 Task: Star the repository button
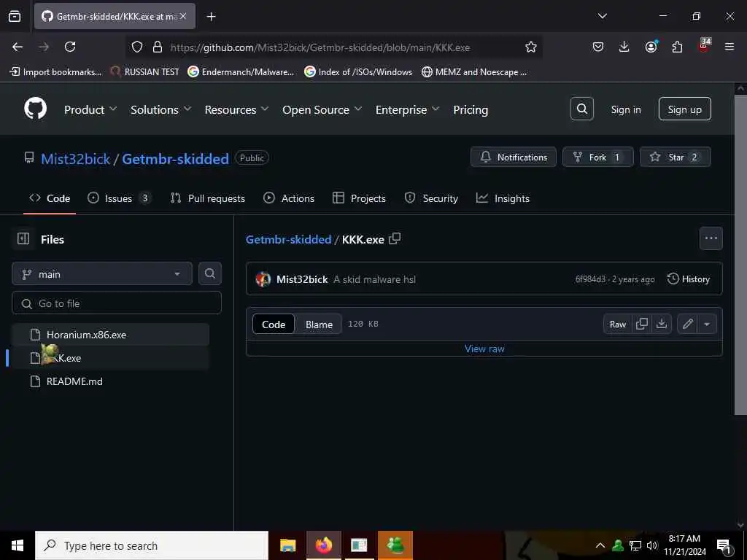coord(675,157)
